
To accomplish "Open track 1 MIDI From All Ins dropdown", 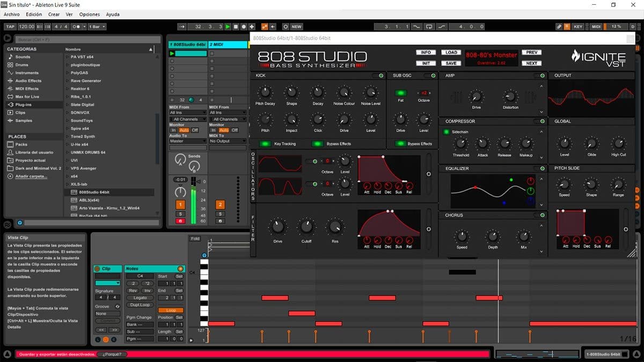I will (187, 113).
